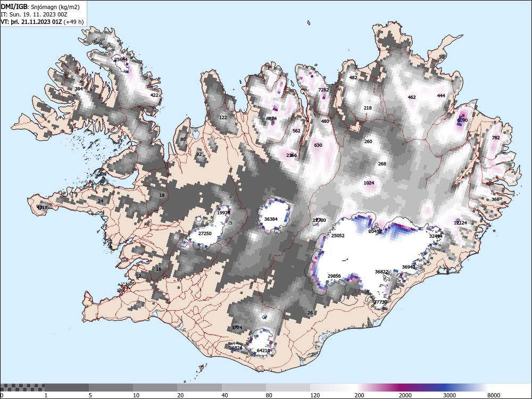Viewport: 532px width, 399px height.
Task: Select the 64210 value on Mýrdalsjökull
Action: [263, 351]
